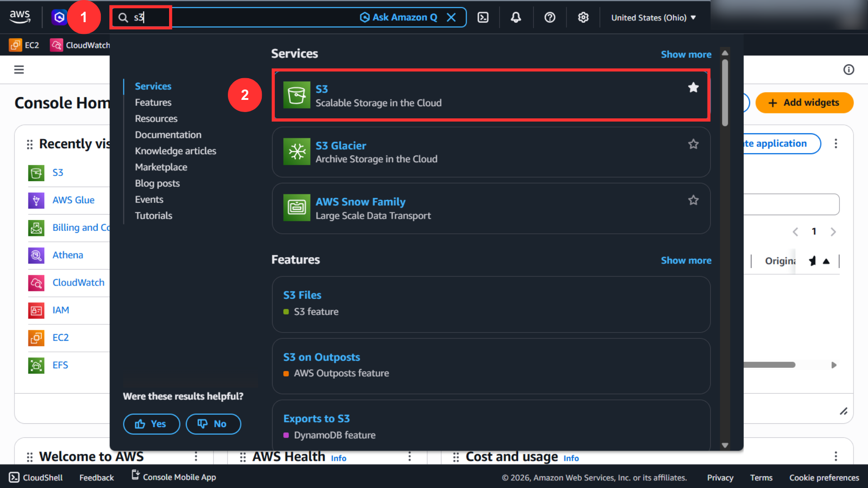
Task: Click search results scrollbar thumb
Action: point(725,93)
